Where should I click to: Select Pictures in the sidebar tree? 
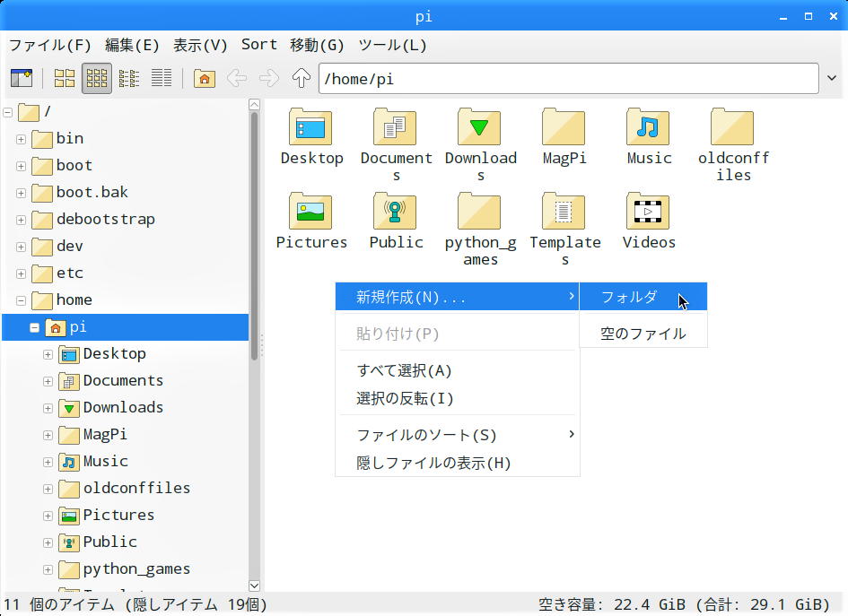click(x=118, y=516)
